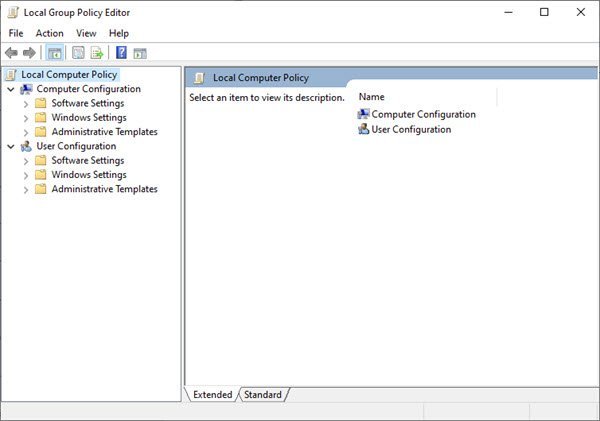Select Administrative Templates under User Configuration
The height and width of the screenshot is (421, 600).
coord(104,189)
